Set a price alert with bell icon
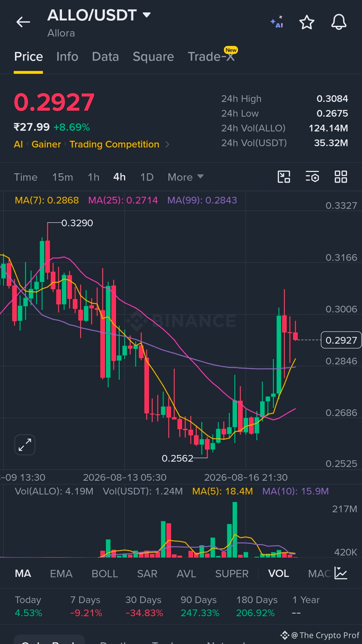The width and height of the screenshot is (362, 644). (x=339, y=22)
